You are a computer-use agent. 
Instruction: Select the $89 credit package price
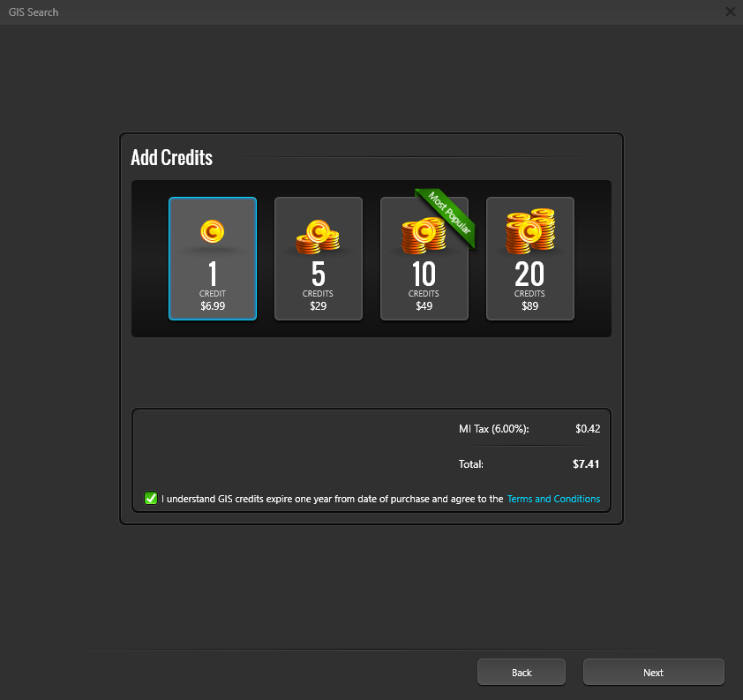pyautogui.click(x=529, y=306)
